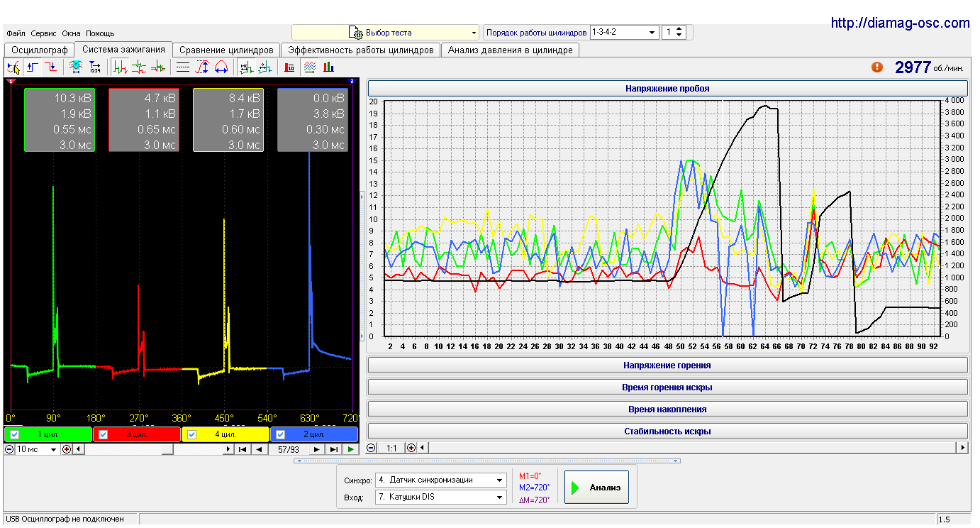Image resolution: width=980 pixels, height=528 pixels.
Task: Jump to the last frame
Action: coord(334,449)
